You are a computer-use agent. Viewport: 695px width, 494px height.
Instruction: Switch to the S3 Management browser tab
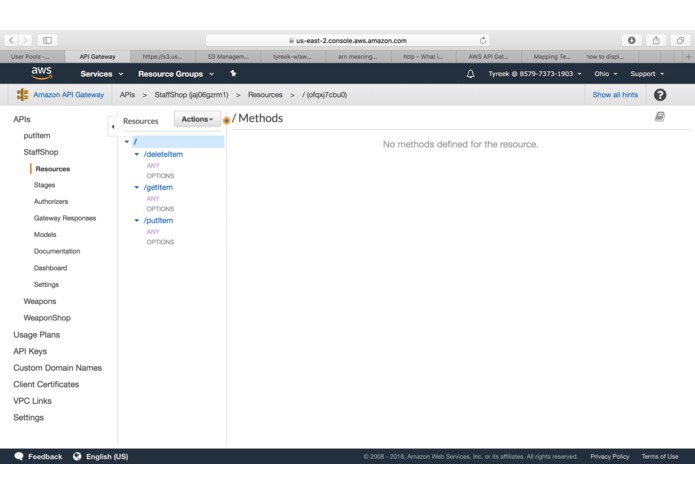(228, 57)
